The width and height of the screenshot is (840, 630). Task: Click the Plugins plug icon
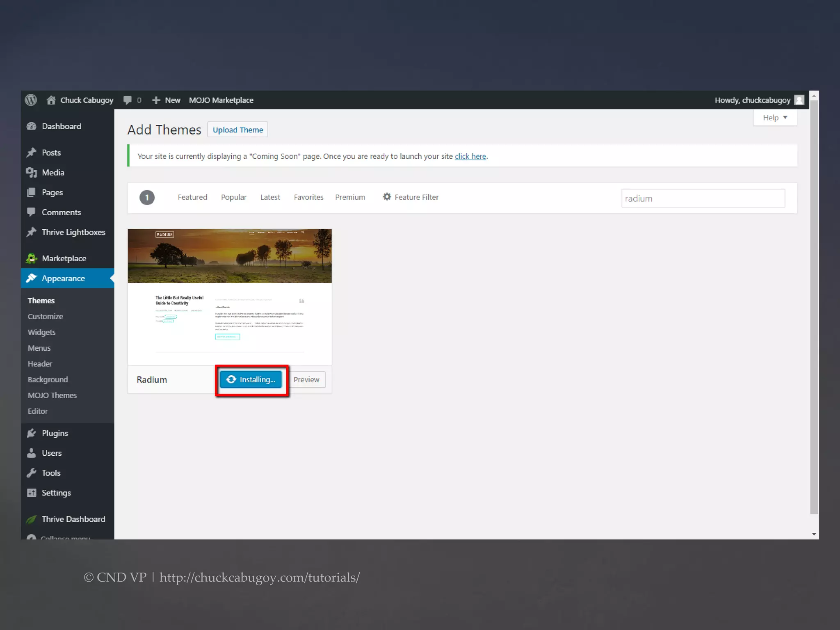tap(32, 433)
